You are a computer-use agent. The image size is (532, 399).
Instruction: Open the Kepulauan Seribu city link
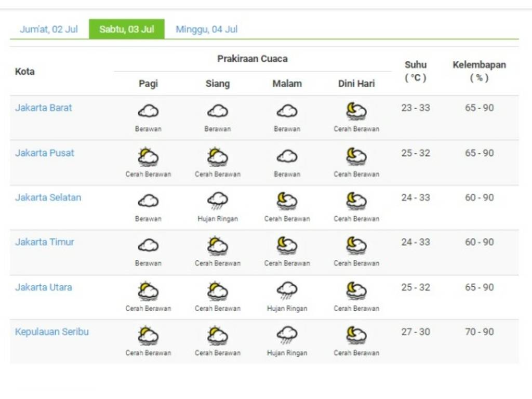52,332
